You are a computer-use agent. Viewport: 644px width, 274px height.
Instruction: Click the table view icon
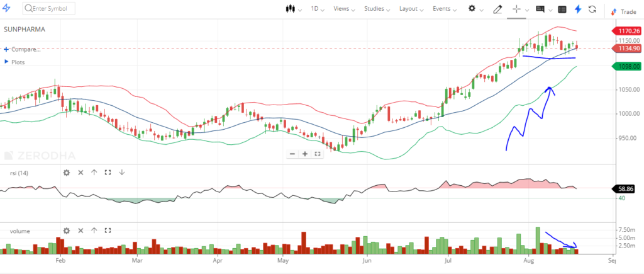pos(563,9)
